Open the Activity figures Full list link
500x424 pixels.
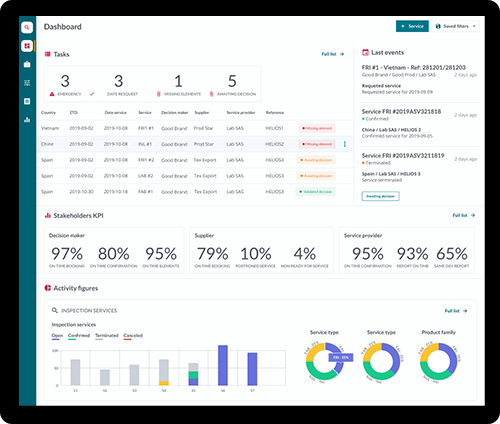tap(456, 311)
